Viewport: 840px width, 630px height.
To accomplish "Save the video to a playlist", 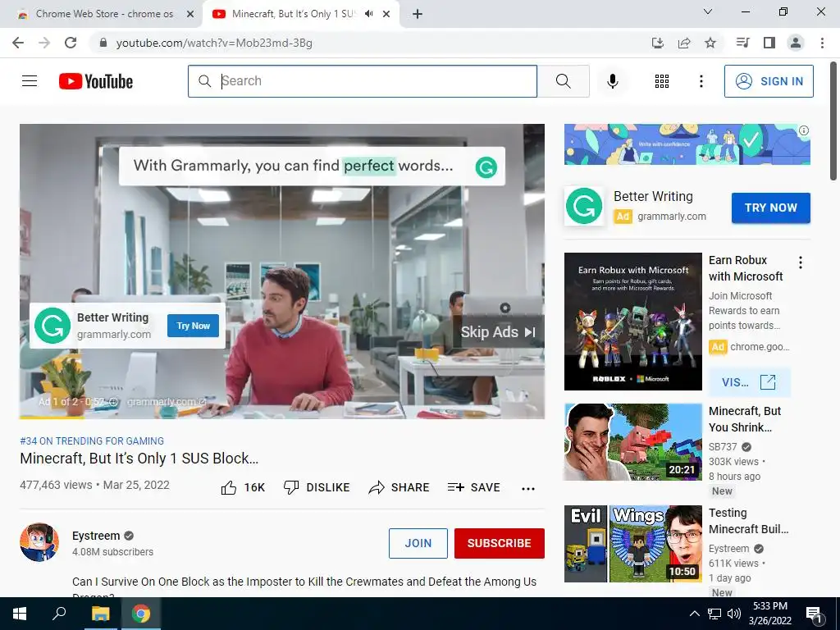I will [473, 487].
